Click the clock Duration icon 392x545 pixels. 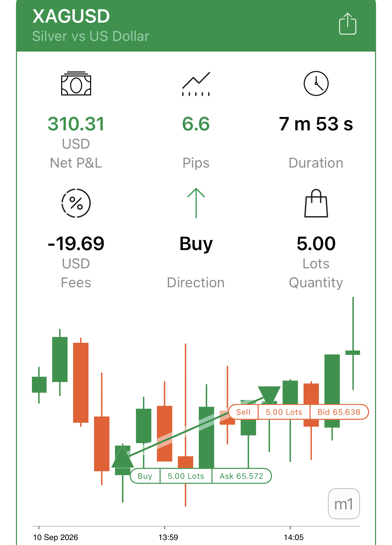tap(316, 83)
